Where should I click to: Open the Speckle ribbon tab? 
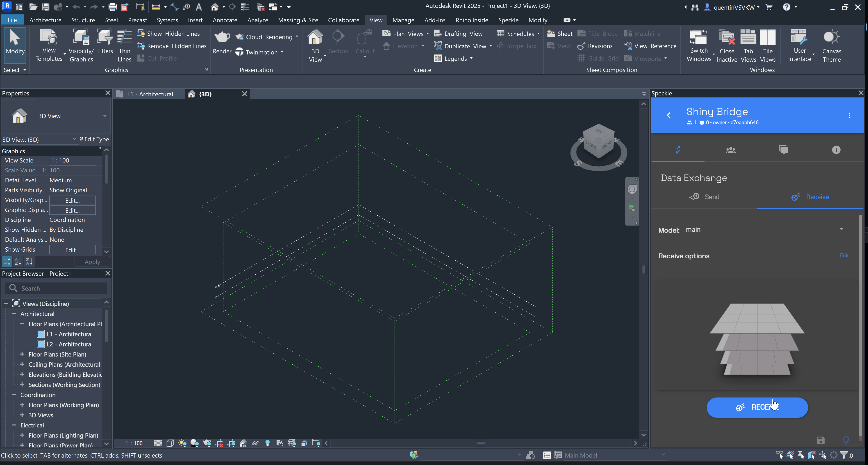pyautogui.click(x=508, y=20)
